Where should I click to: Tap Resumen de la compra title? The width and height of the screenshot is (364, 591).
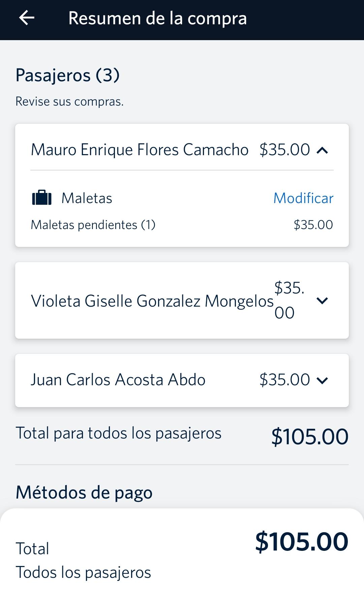157,19
